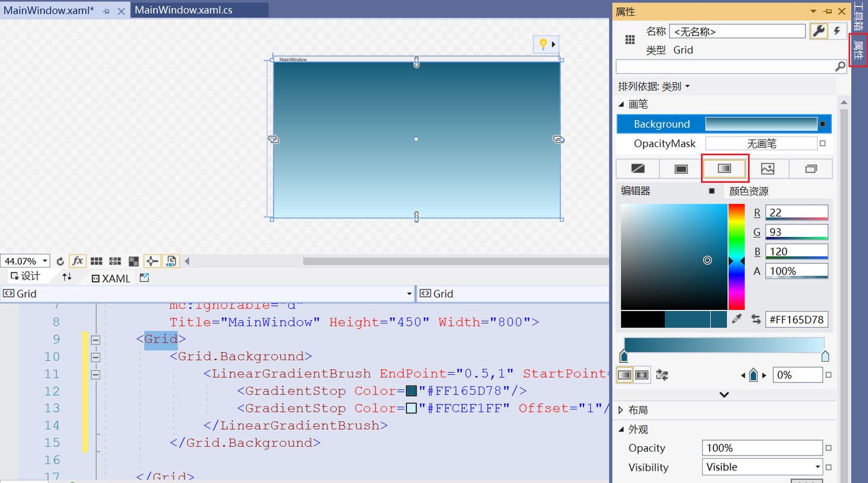
Task: Toggle radial gradient mode button
Action: (x=642, y=375)
